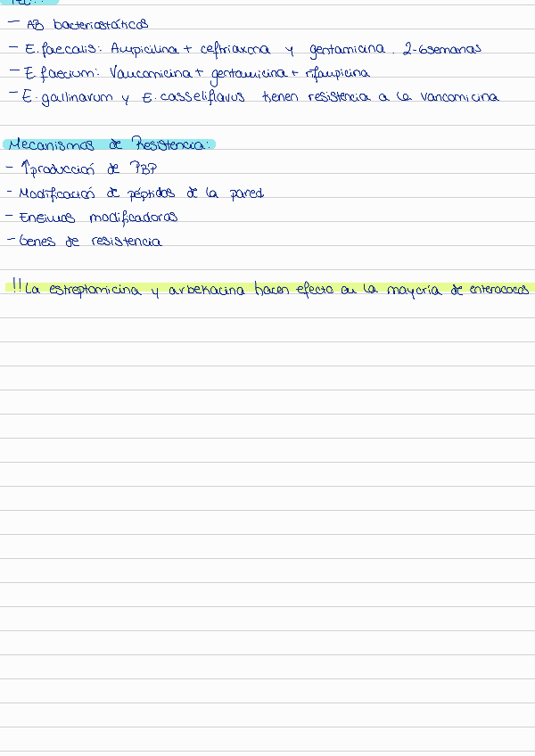Click the yellow-highlighted note about 'estreptomicina y arbekacina'

point(270,288)
